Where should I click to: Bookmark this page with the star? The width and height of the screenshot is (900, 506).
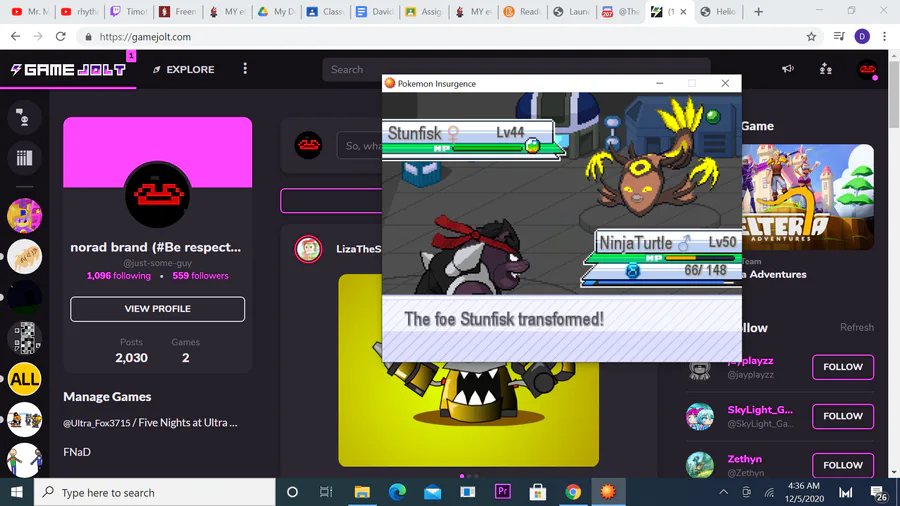(x=811, y=37)
